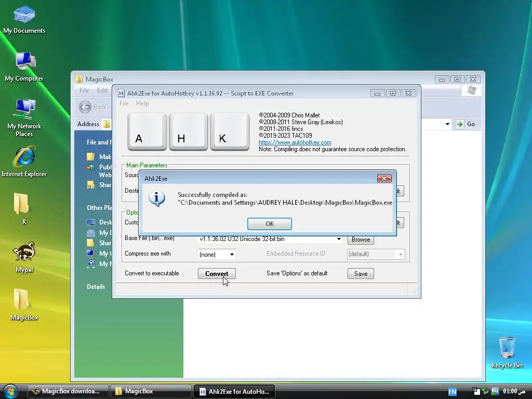This screenshot has height=399, width=532.
Task: Click EN language indicator in tray
Action: 453,392
